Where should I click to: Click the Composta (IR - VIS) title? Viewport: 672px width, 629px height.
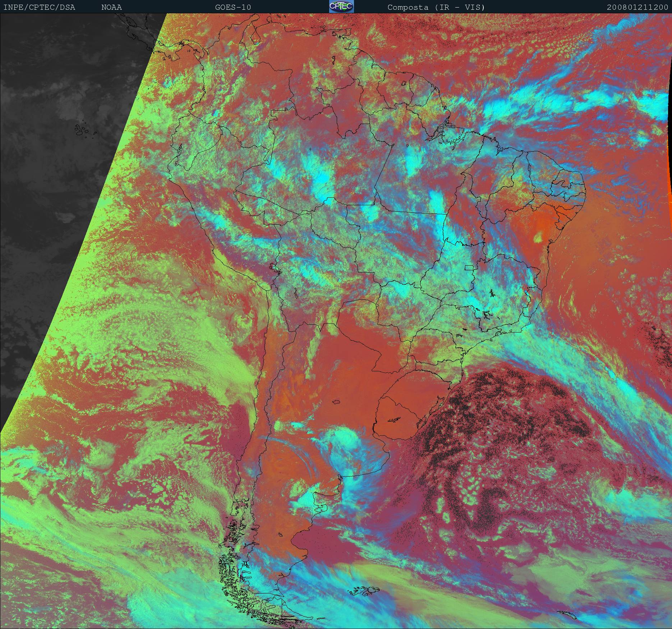coord(436,7)
